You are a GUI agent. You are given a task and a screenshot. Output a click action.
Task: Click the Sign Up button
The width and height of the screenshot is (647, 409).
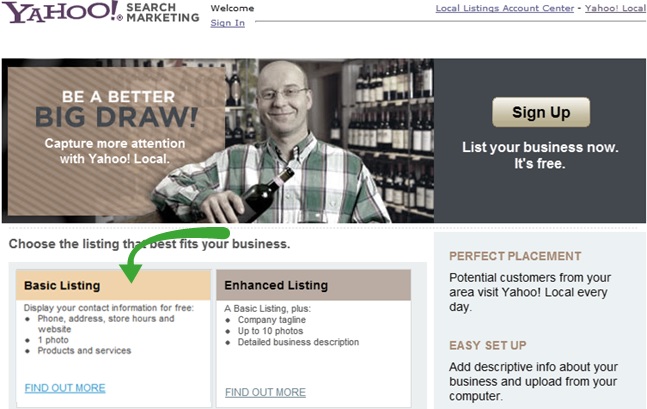point(541,112)
